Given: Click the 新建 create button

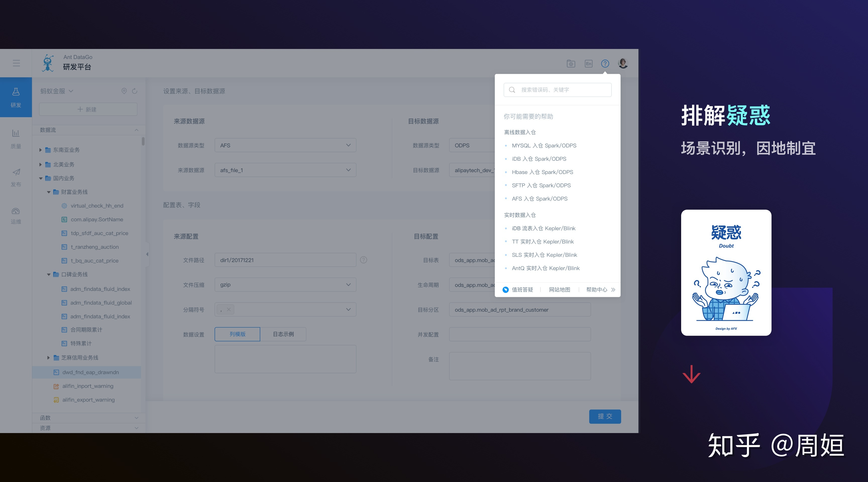Looking at the screenshot, I should [x=88, y=109].
